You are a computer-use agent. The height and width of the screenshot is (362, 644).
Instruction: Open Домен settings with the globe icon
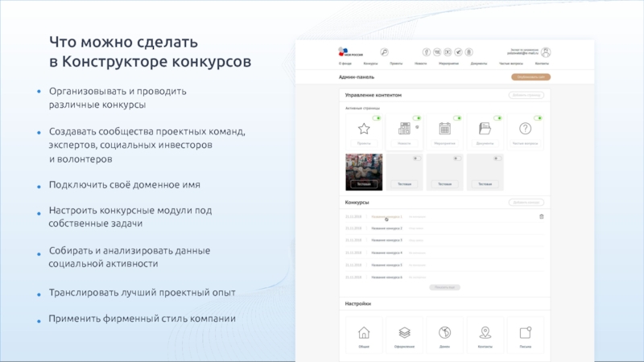444,333
